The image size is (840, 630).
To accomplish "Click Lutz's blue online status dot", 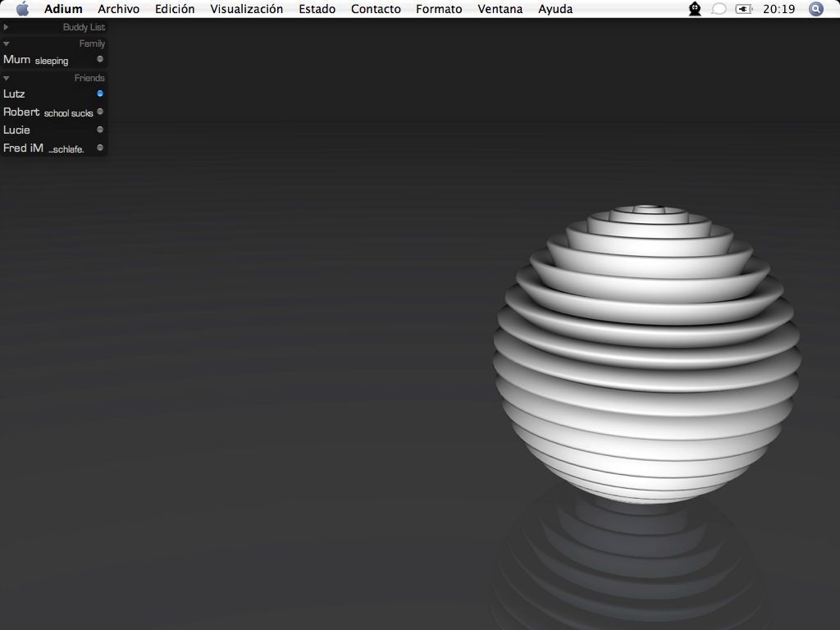I will (100, 94).
